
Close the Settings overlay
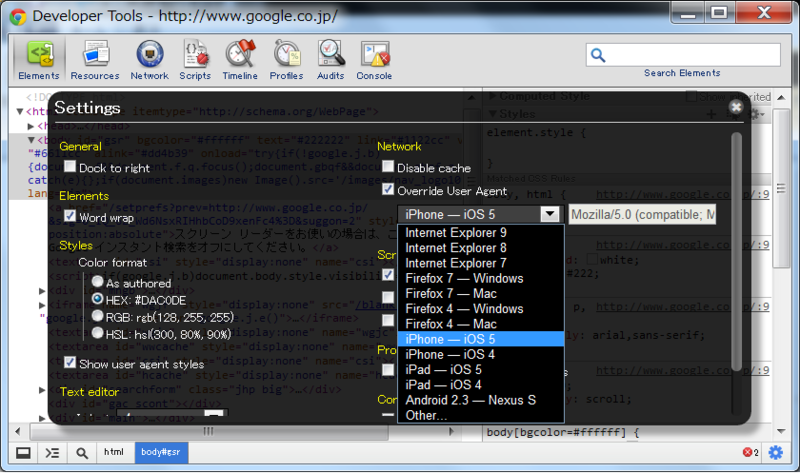pyautogui.click(x=736, y=107)
